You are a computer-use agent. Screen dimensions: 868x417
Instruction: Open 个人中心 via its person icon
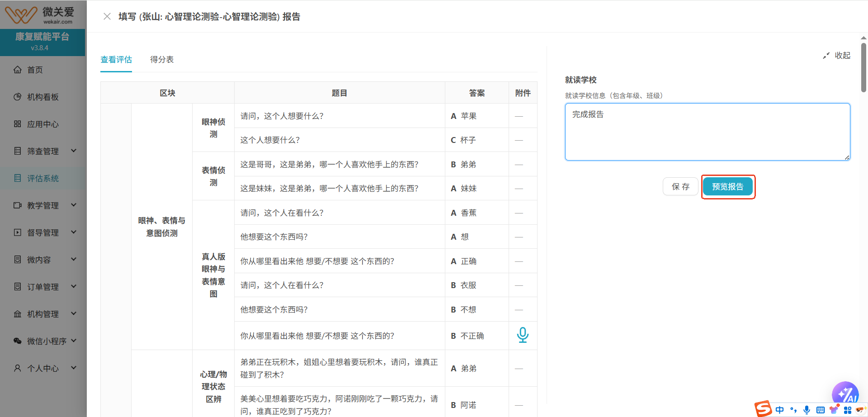point(17,368)
